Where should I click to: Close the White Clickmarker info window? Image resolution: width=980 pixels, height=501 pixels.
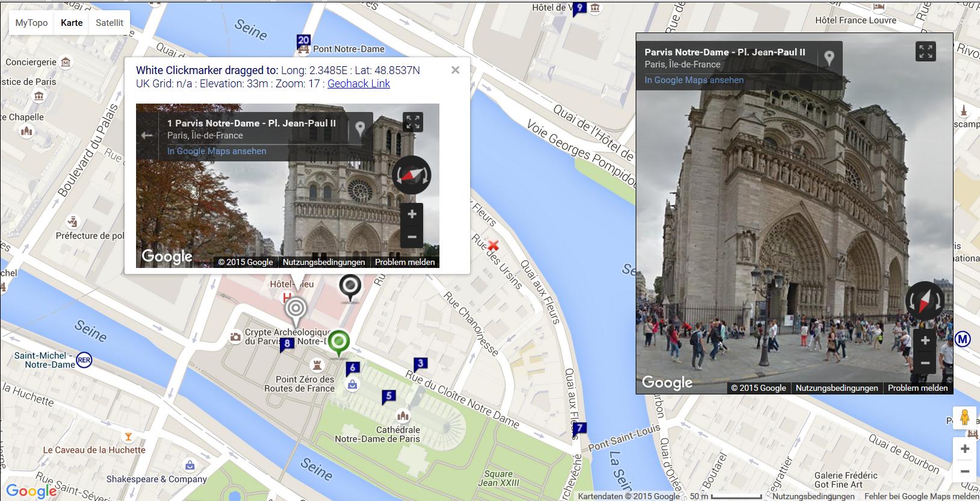point(455,70)
